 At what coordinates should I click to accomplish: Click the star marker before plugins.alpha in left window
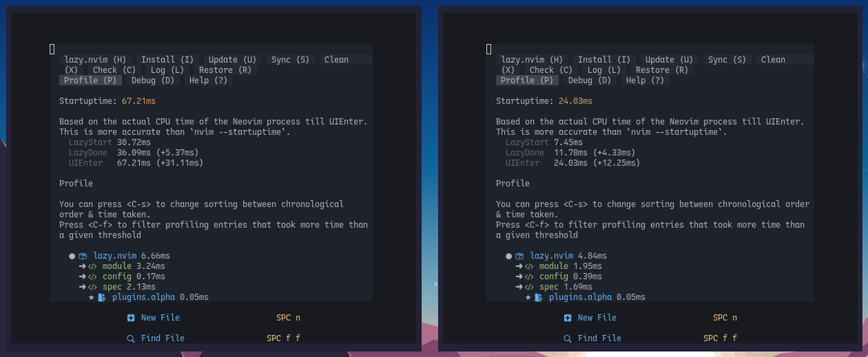point(92,297)
